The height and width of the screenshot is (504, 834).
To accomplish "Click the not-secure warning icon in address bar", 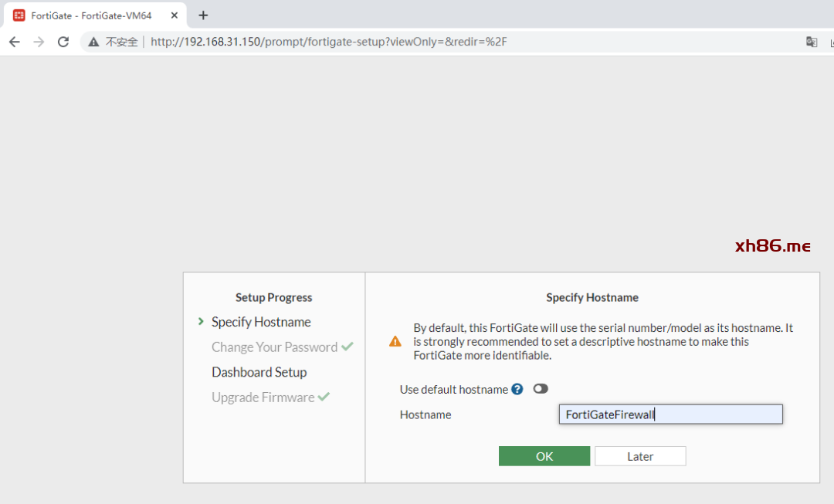I will point(93,42).
